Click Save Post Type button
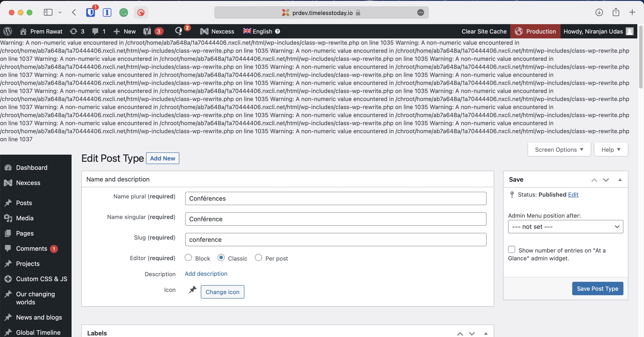The image size is (644, 337). click(x=597, y=289)
